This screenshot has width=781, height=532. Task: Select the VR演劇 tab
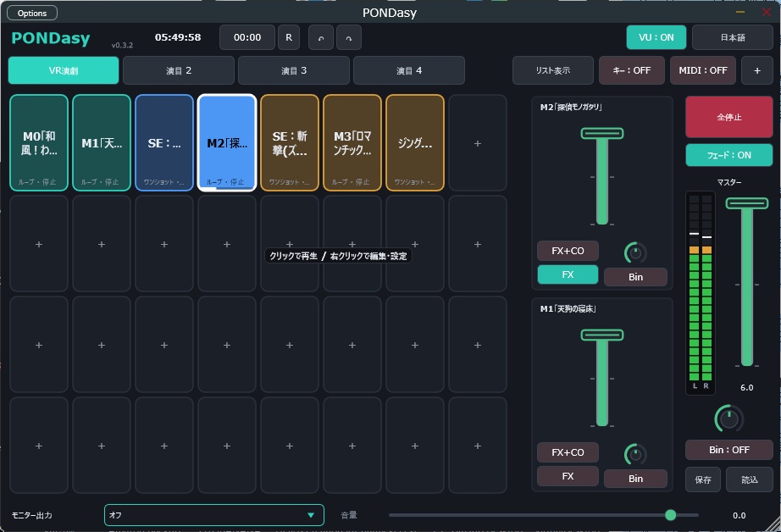(x=64, y=70)
